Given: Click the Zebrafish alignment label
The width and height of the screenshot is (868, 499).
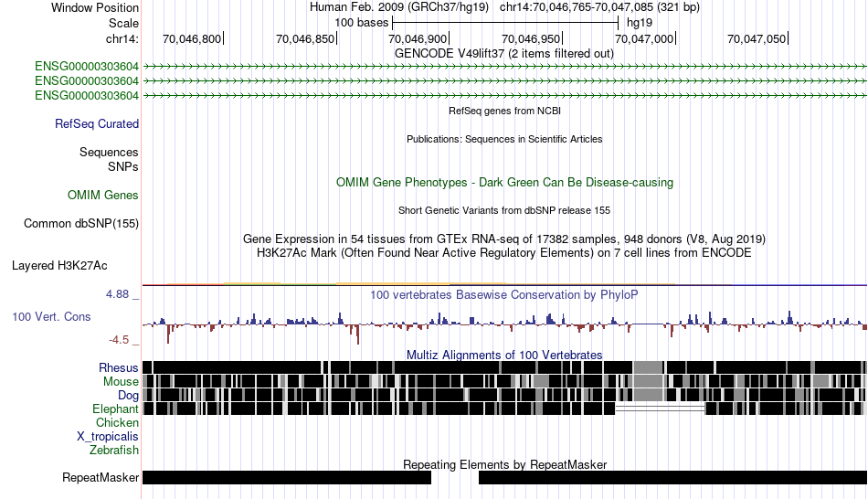Looking at the screenshot, I should pos(114,450).
